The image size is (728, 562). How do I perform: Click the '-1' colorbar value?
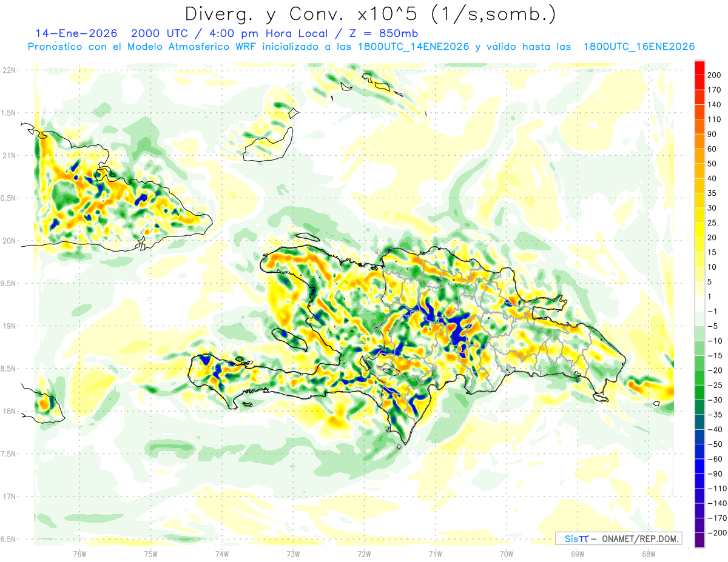point(713,311)
